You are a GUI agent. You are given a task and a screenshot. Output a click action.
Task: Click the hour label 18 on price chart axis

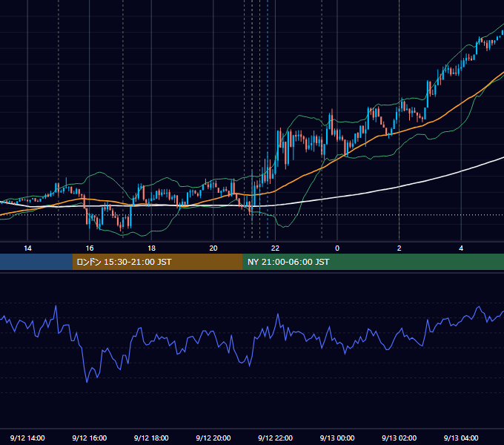[151, 248]
